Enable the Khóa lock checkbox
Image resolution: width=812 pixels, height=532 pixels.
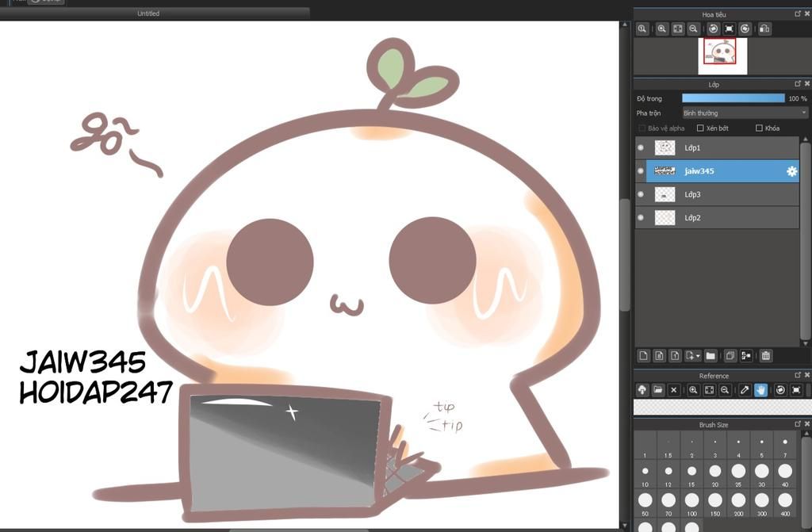pyautogui.click(x=759, y=128)
